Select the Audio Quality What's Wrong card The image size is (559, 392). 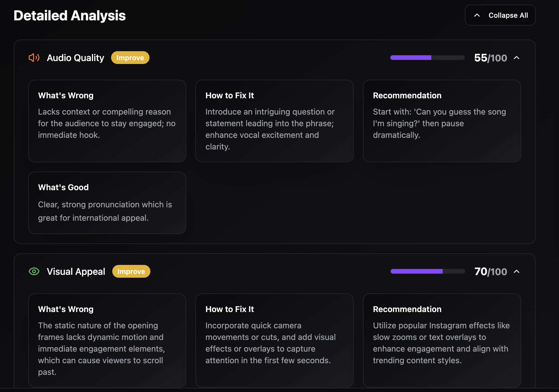pyautogui.click(x=107, y=121)
